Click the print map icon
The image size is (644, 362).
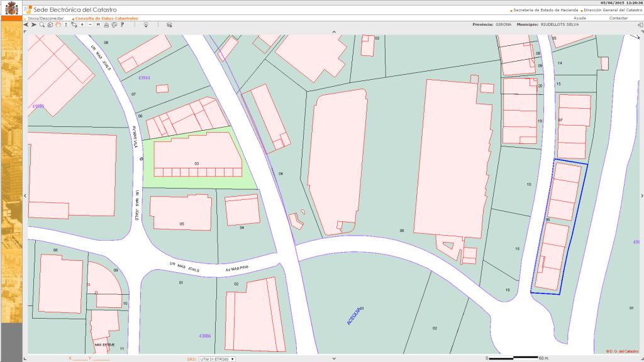[x=106, y=25]
